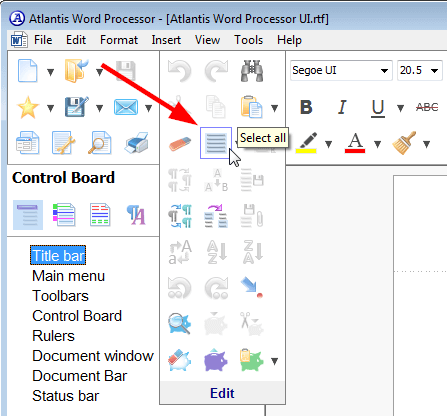
Task: Select the Title bar heading
Action: (x=58, y=256)
